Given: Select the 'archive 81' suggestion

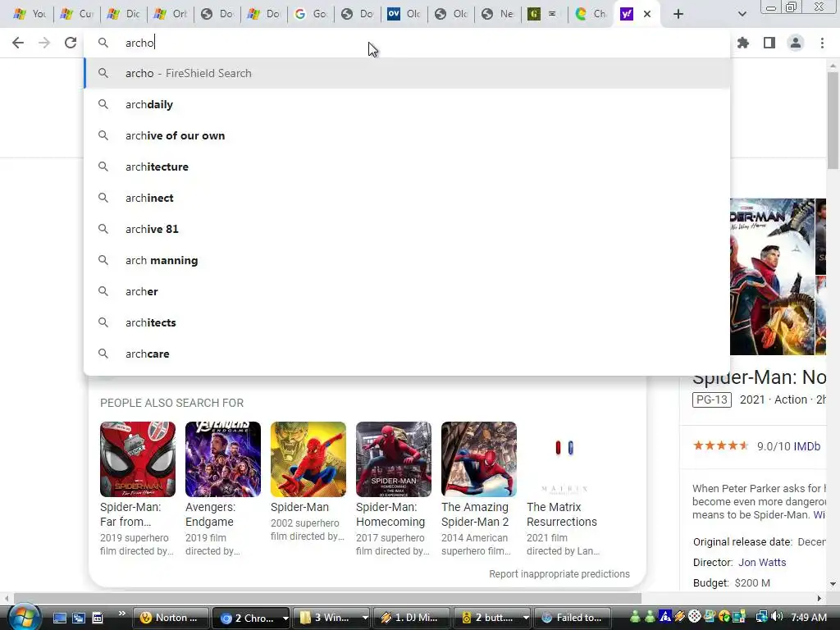Looking at the screenshot, I should click(407, 229).
